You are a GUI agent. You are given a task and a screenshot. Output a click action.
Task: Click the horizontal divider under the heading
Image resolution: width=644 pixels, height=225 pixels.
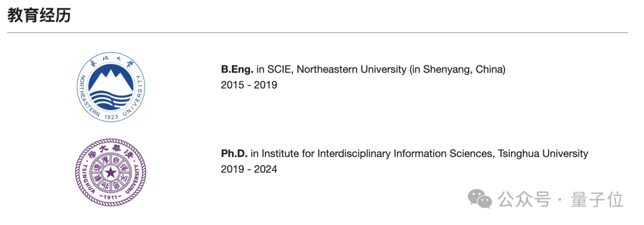(x=317, y=32)
